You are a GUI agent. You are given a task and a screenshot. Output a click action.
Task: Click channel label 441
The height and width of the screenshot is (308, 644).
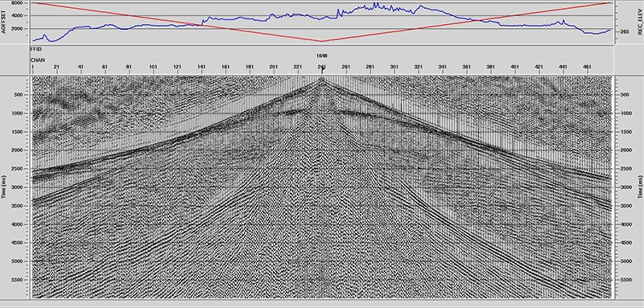pos(563,67)
